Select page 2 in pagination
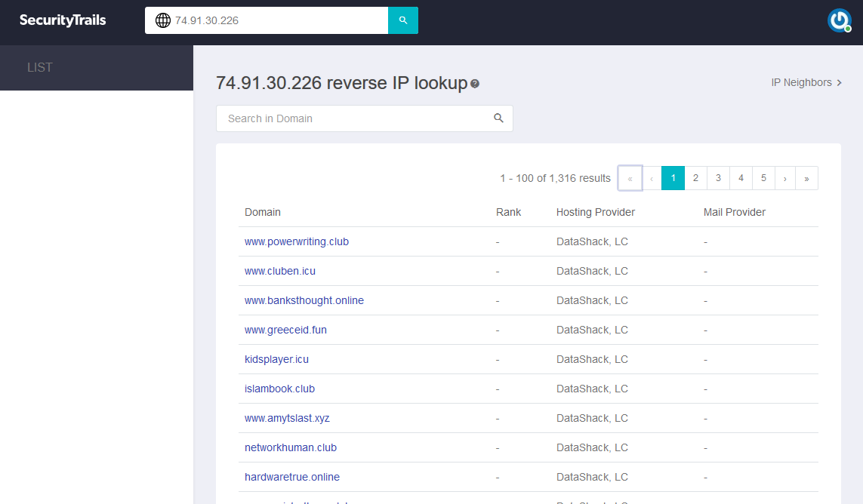This screenshot has width=863, height=504. coord(695,178)
